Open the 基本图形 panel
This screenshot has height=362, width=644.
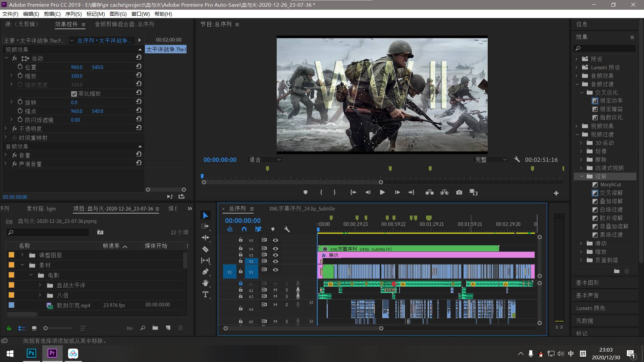pyautogui.click(x=587, y=283)
